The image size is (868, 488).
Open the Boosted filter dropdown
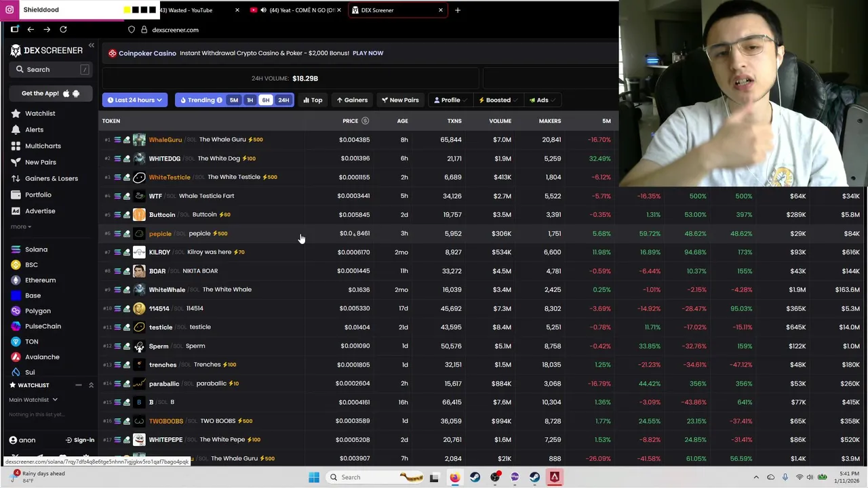coord(498,100)
